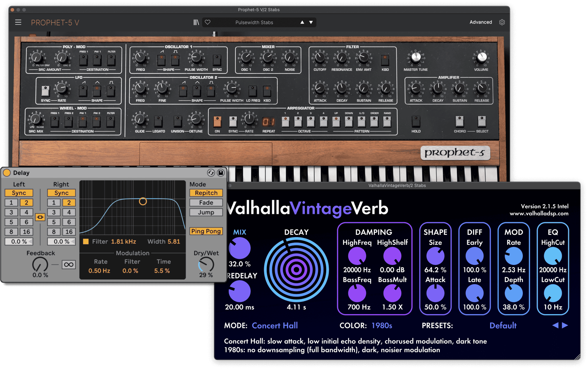Open Arturia settings with the gear icon
The height and width of the screenshot is (369, 588).
[x=502, y=22]
